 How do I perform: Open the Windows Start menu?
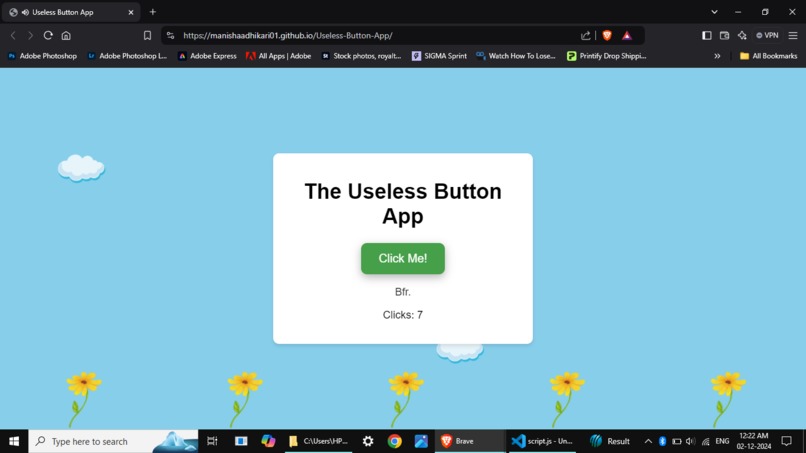pyautogui.click(x=14, y=441)
